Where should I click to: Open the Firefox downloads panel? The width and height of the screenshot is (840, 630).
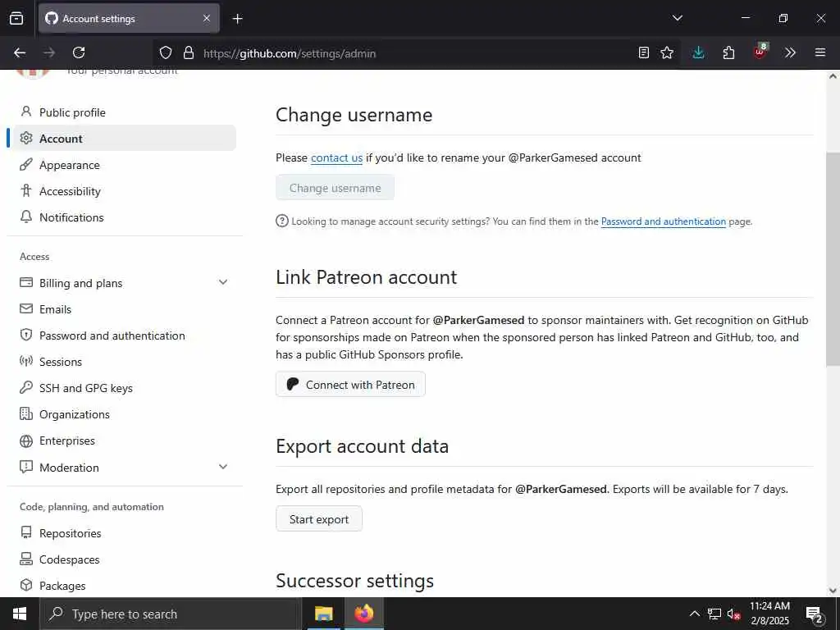tap(698, 52)
